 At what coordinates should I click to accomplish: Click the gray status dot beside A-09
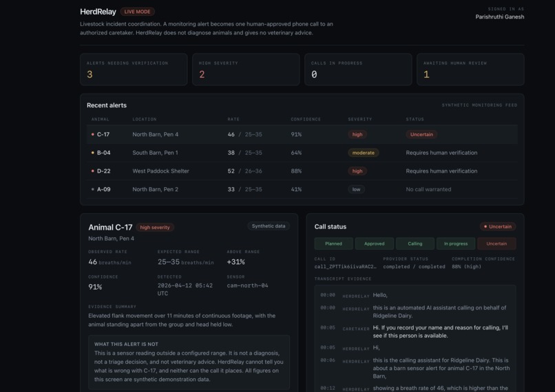coord(93,189)
